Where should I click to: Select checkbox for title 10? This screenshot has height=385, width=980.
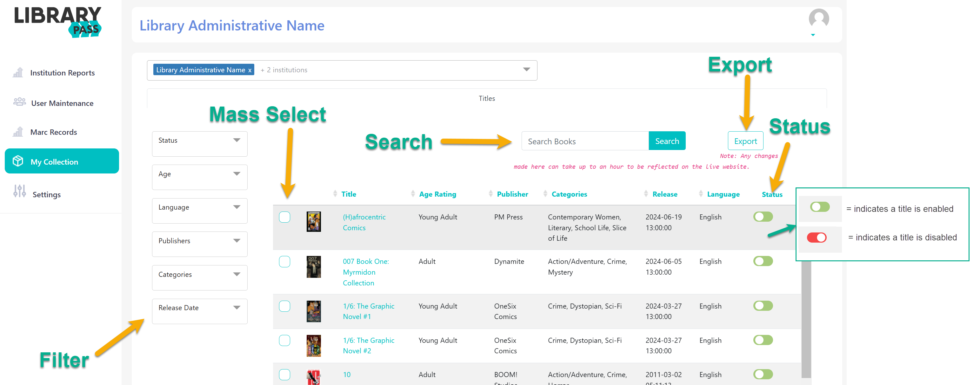click(284, 374)
